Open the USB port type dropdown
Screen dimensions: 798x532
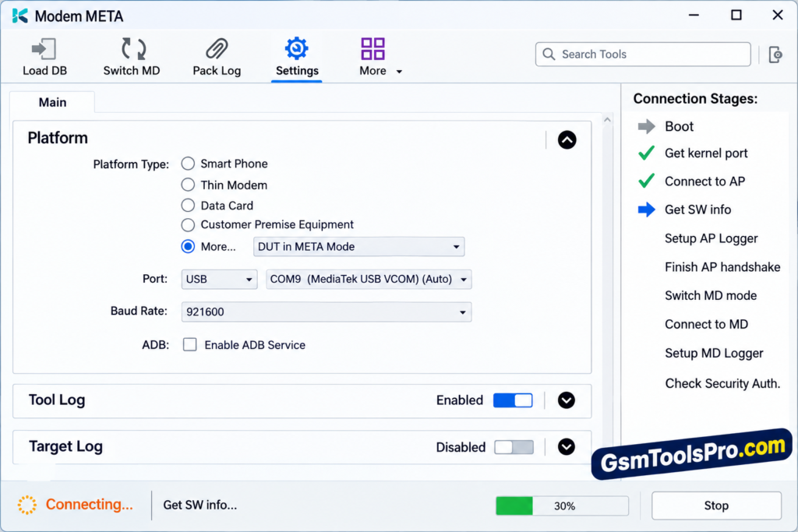(x=219, y=279)
